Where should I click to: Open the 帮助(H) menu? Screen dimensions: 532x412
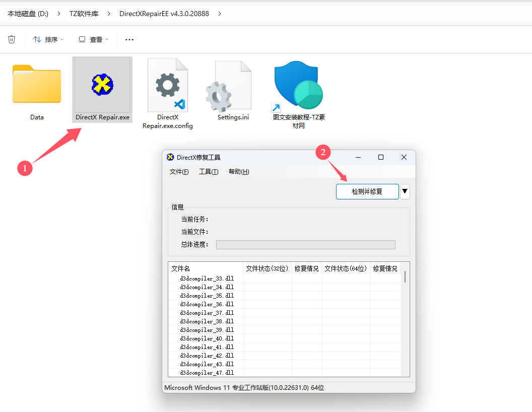239,172
